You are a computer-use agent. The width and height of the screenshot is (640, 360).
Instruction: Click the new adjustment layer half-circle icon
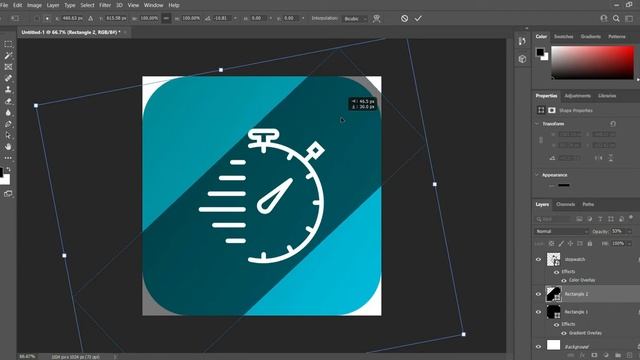pos(606,356)
